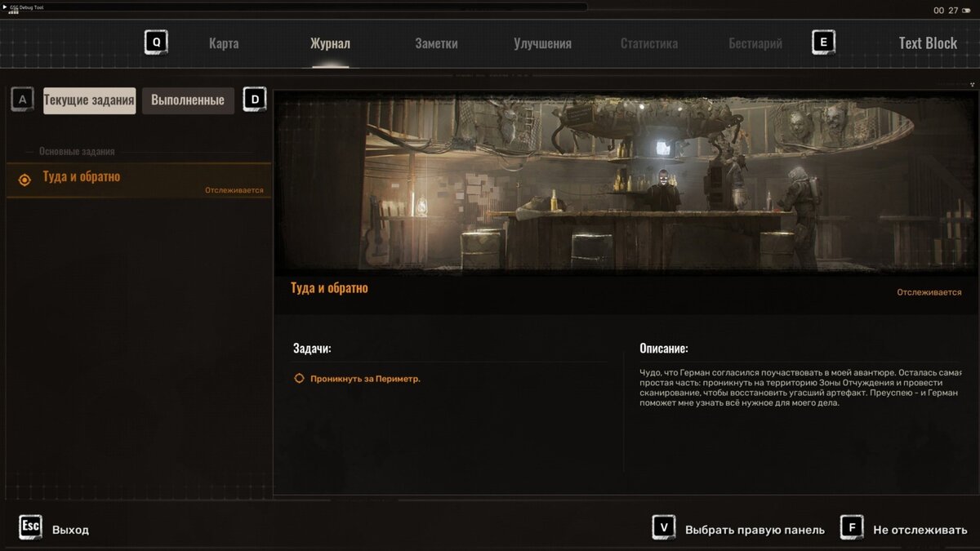Click the Описание heading
Screen dimensions: 980x551
coord(664,349)
